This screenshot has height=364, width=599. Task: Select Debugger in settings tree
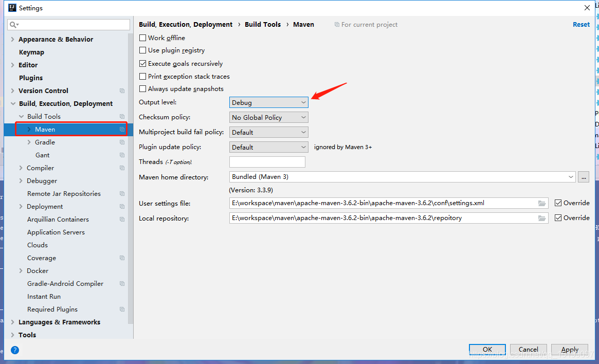pyautogui.click(x=42, y=180)
